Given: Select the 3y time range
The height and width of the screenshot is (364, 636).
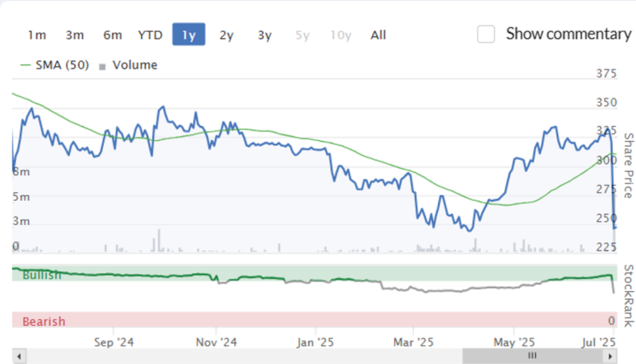Looking at the screenshot, I should [x=265, y=35].
